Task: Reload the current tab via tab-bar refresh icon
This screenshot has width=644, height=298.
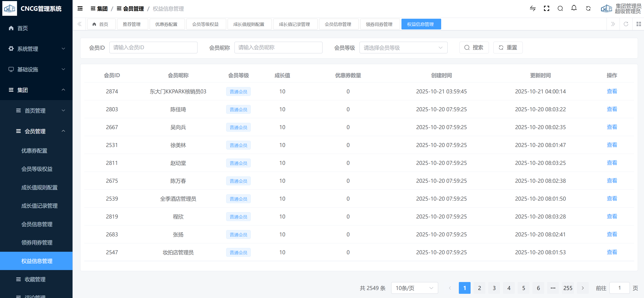Action: (x=626, y=24)
